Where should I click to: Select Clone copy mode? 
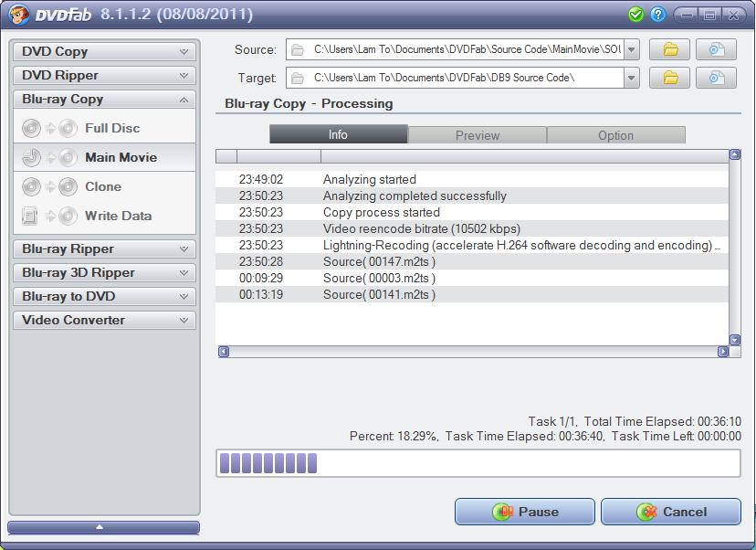(x=104, y=186)
